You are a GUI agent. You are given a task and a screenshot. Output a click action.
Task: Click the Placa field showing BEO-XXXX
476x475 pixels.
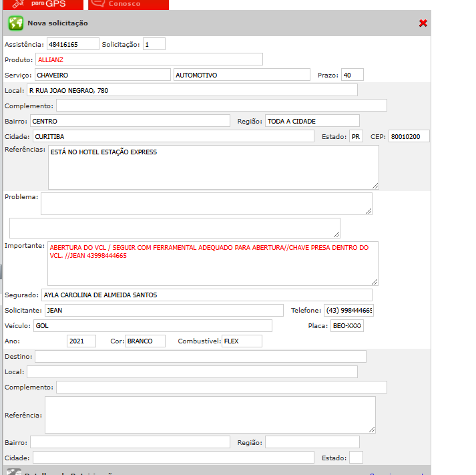click(x=346, y=325)
